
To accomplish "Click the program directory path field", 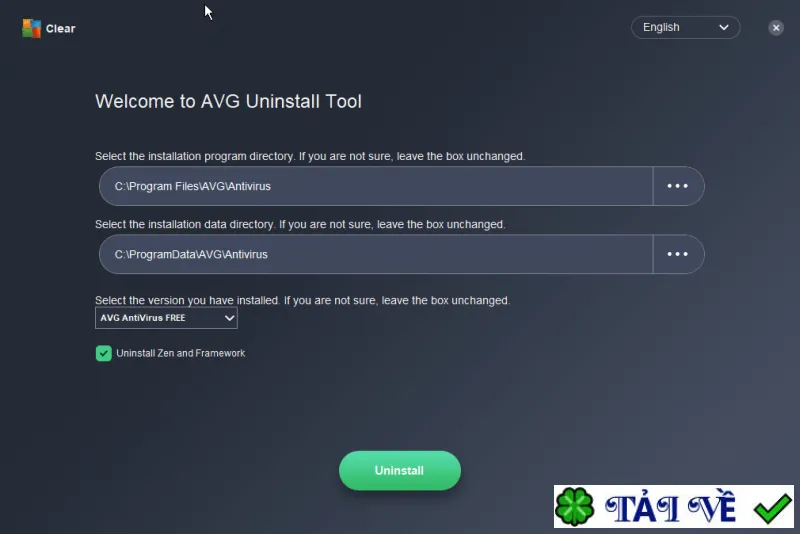I will click(376, 186).
